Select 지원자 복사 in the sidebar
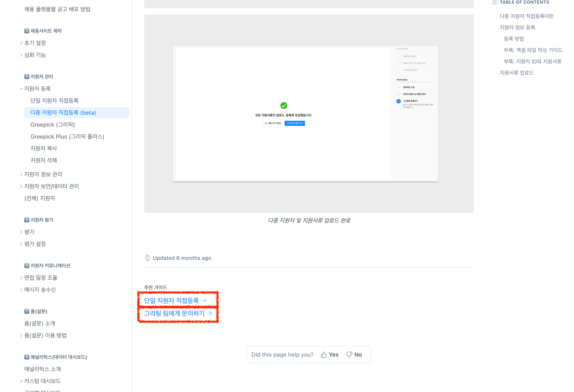 [43, 148]
